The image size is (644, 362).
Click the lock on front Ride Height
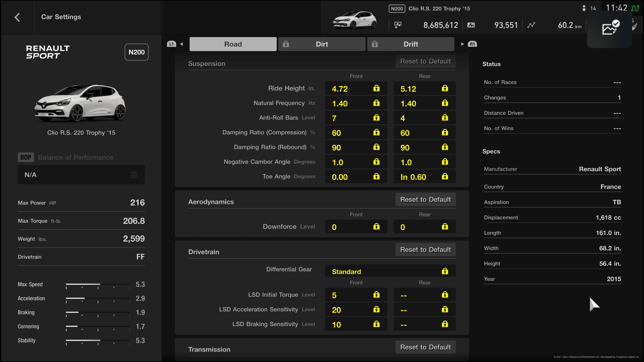coord(376,88)
